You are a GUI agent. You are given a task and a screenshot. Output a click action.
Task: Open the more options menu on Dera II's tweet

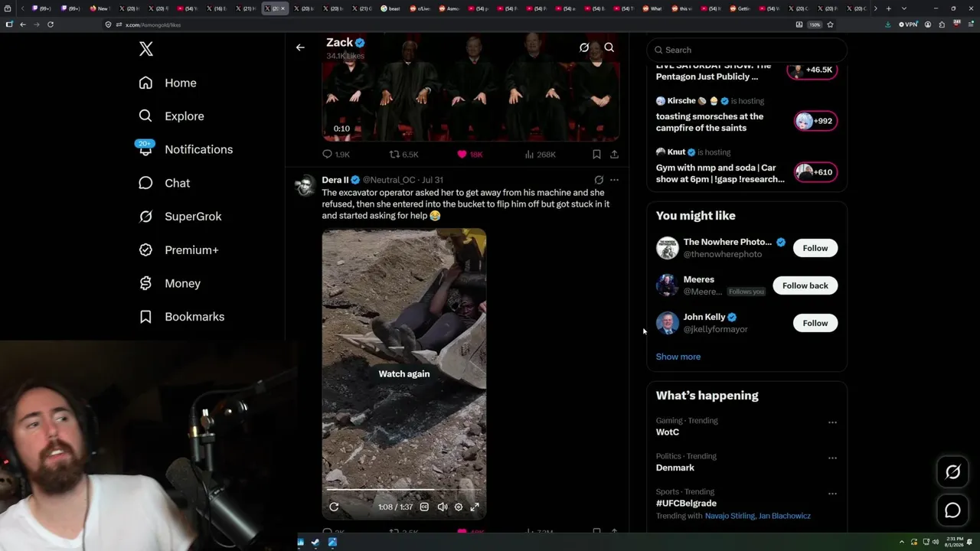[614, 181]
